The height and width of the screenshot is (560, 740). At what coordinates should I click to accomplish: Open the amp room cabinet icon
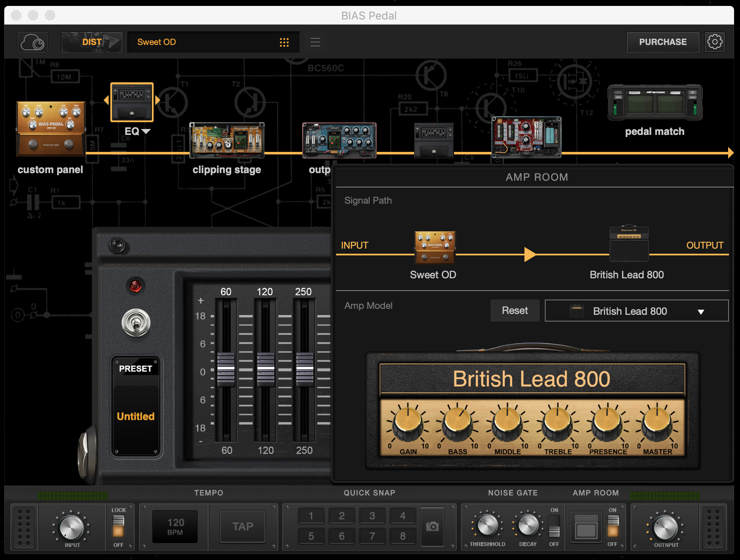(x=586, y=527)
